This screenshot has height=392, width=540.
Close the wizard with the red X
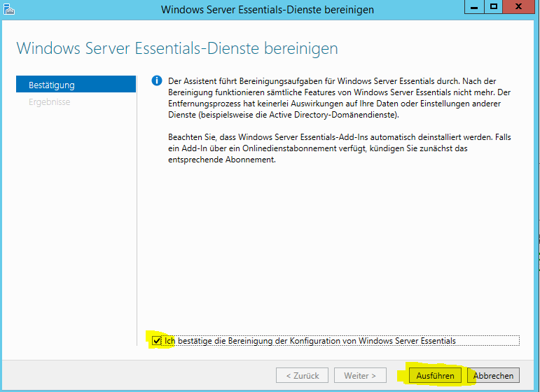(520, 8)
